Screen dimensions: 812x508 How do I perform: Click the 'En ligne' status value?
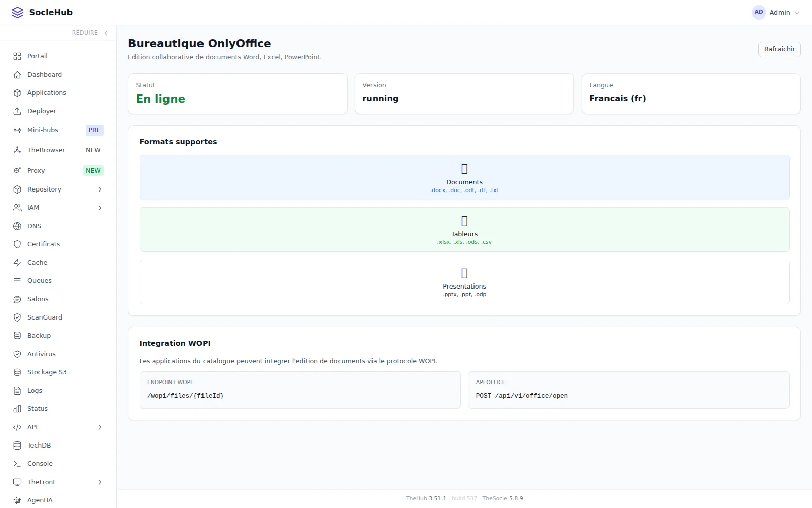point(160,99)
